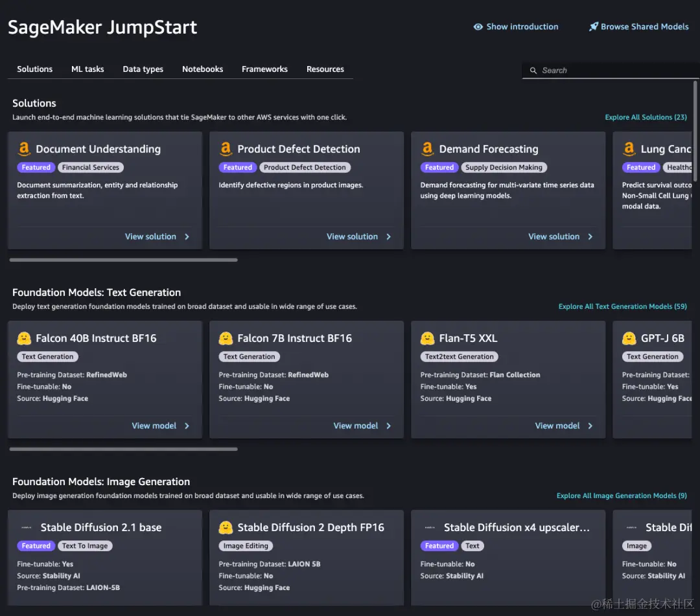Click chevron beside Falcon 40B View model
The image size is (700, 616).
(x=187, y=426)
